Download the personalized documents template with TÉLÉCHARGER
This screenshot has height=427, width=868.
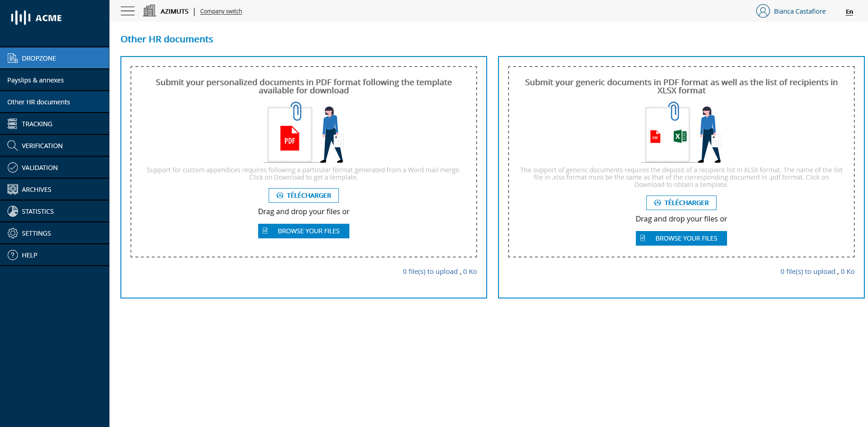point(303,195)
